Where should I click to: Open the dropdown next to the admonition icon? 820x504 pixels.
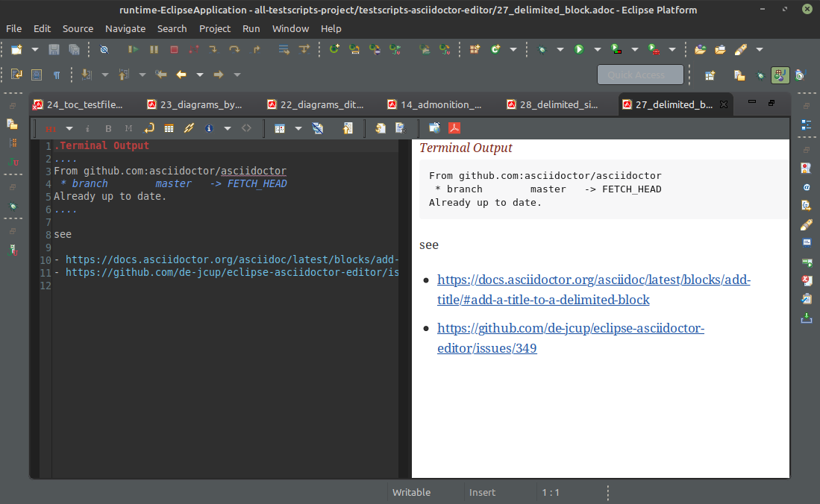click(x=227, y=128)
